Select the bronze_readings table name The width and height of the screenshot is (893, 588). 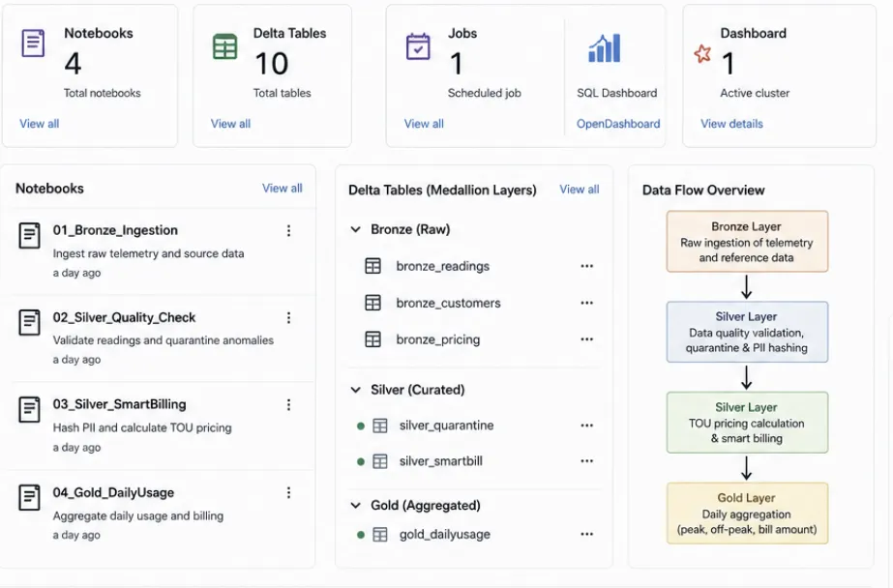coord(442,266)
